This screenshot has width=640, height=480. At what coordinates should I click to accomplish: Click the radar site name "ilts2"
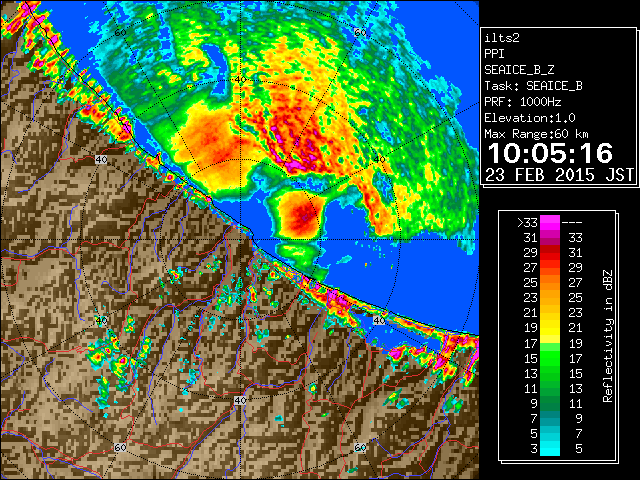pos(502,38)
